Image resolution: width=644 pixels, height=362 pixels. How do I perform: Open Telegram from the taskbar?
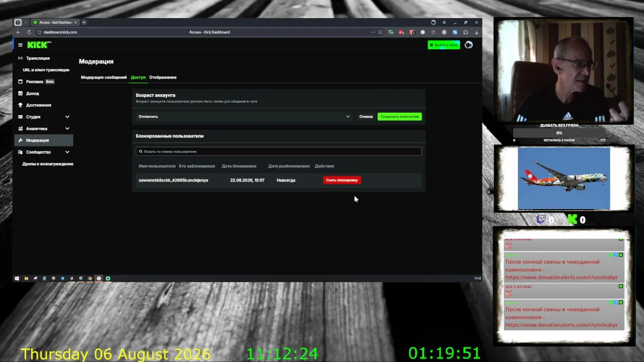click(x=62, y=278)
